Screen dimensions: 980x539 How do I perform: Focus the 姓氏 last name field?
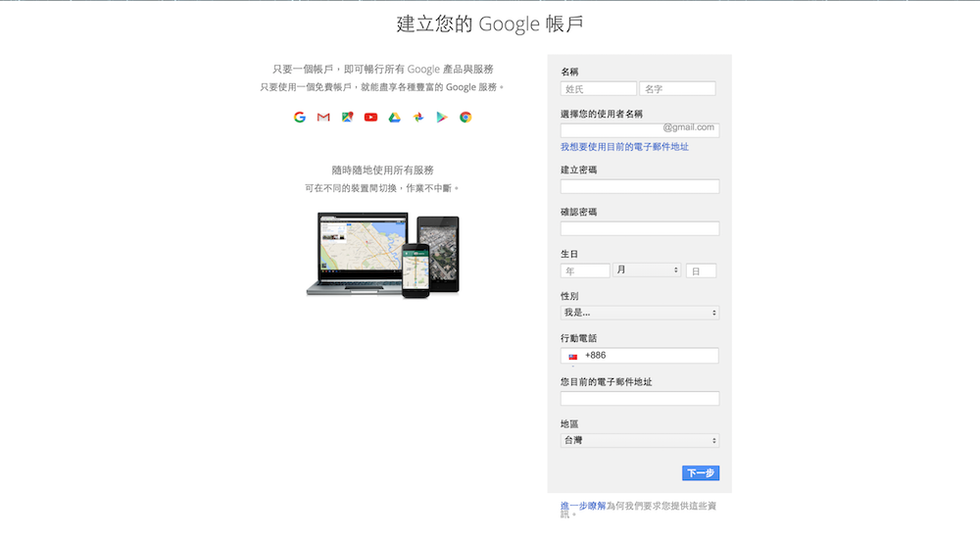598,89
